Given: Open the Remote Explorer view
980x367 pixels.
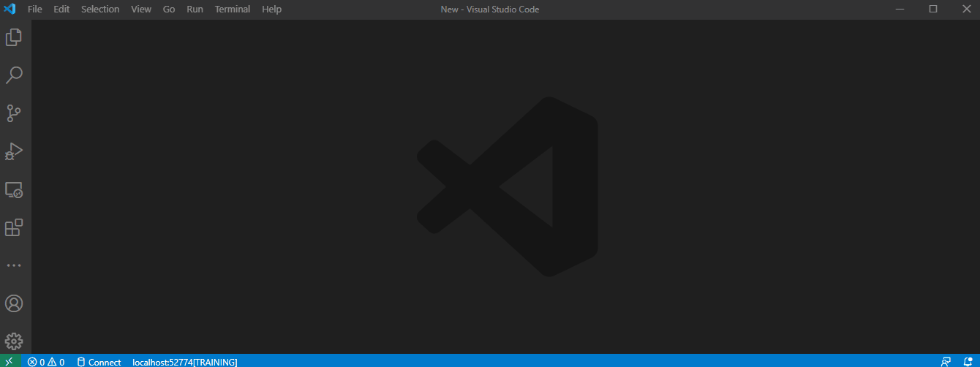Looking at the screenshot, I should click(14, 190).
